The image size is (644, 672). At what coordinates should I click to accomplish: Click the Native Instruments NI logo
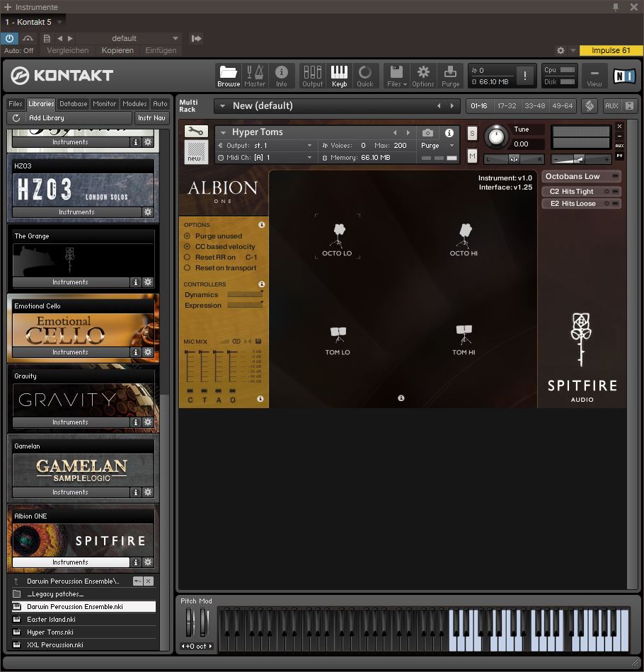tap(624, 76)
